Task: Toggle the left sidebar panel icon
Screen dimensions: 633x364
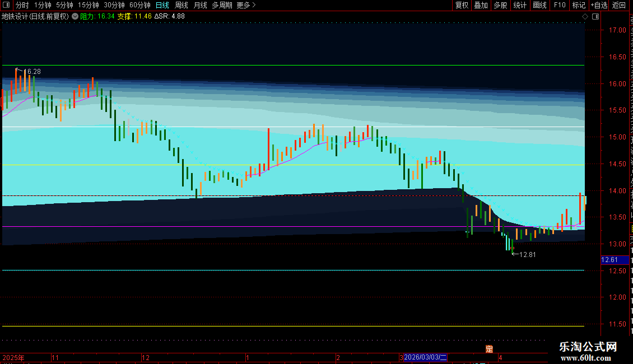Action: click(6, 5)
